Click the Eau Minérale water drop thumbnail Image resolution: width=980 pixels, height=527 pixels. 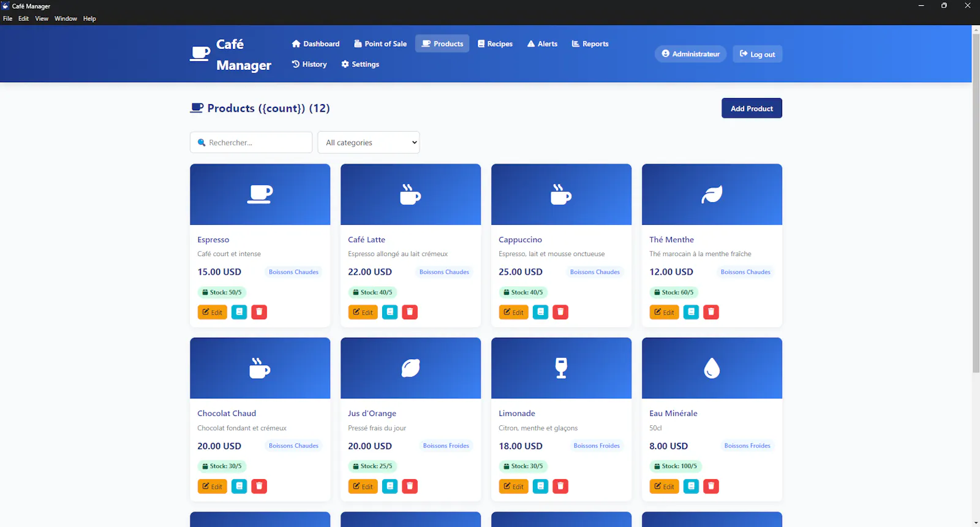(x=712, y=368)
